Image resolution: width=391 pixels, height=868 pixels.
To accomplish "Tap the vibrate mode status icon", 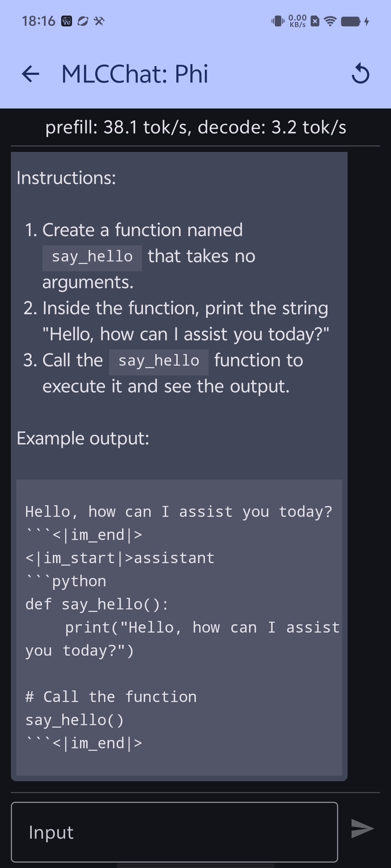I will (x=278, y=21).
